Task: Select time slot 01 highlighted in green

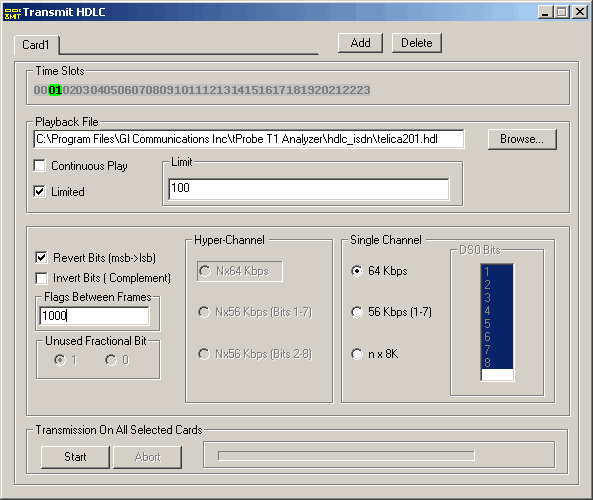Action: pyautogui.click(x=55, y=90)
